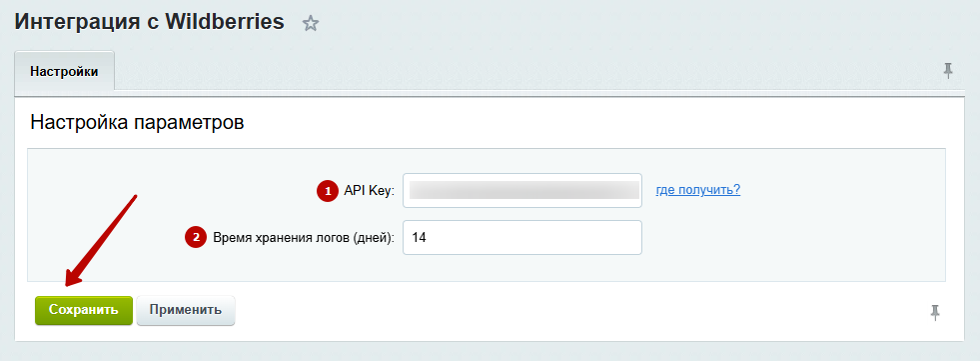Click the 'Настройка параметров' heading
This screenshot has width=980, height=361.
coord(137,122)
